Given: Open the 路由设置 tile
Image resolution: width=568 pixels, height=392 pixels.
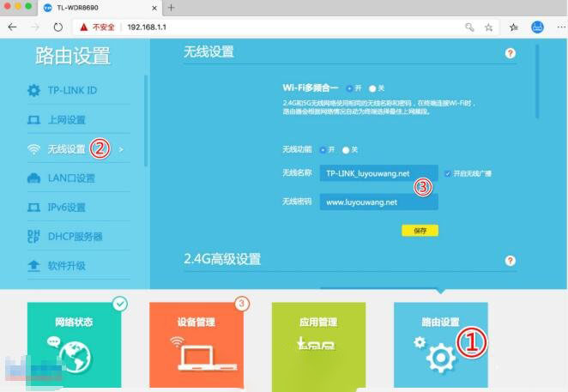Looking at the screenshot, I should [441, 345].
